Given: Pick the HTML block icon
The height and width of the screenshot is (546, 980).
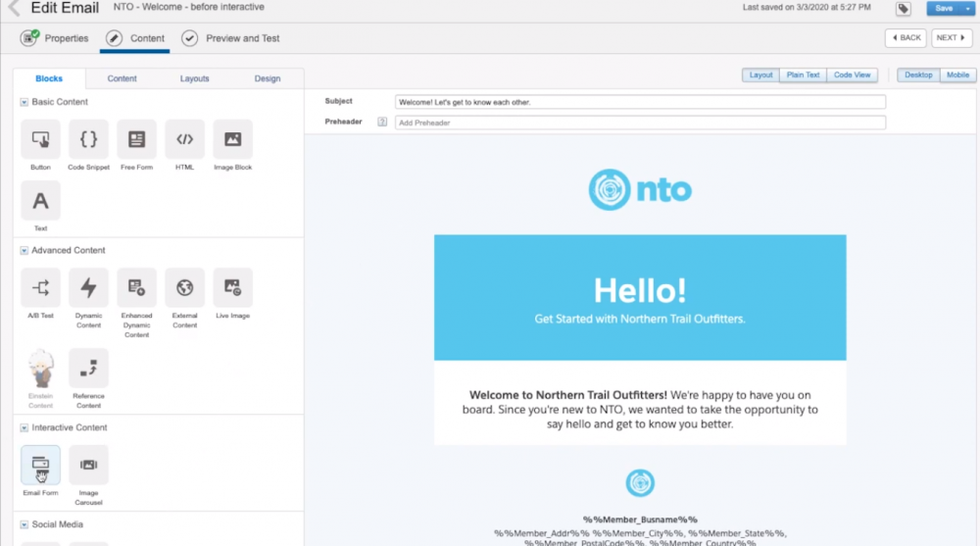Looking at the screenshot, I should [x=185, y=139].
